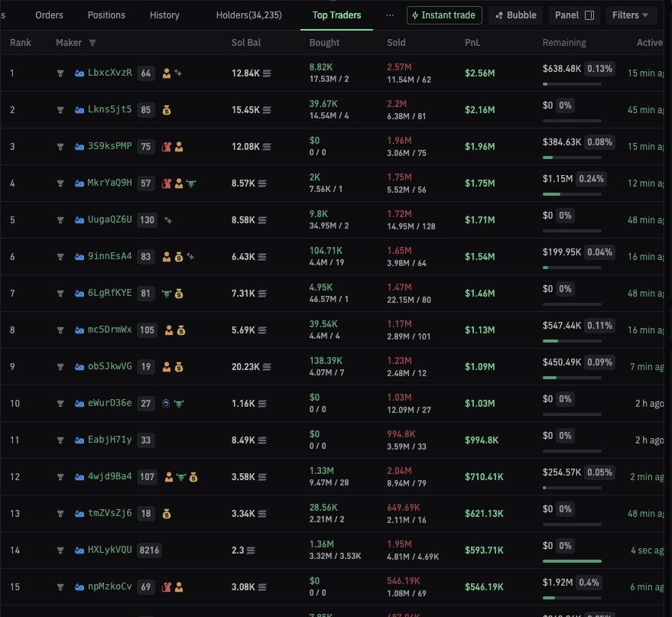Click the sparkle badge on UugaQZ6U row
The width and height of the screenshot is (672, 617).
coord(168,220)
